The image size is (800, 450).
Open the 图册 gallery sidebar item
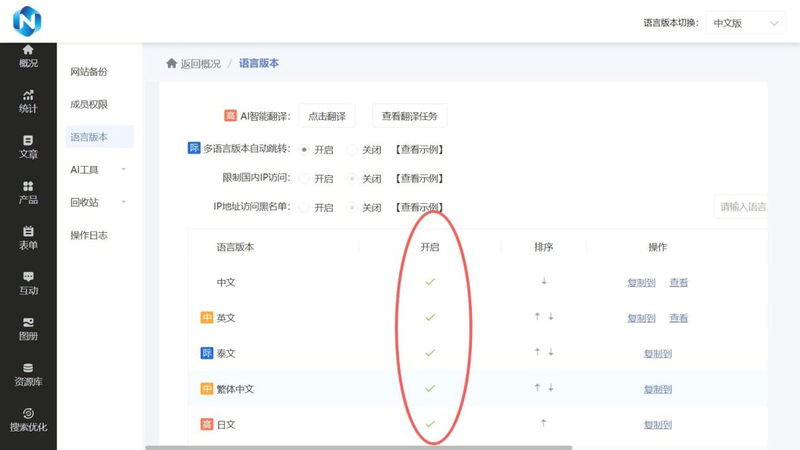pos(28,329)
